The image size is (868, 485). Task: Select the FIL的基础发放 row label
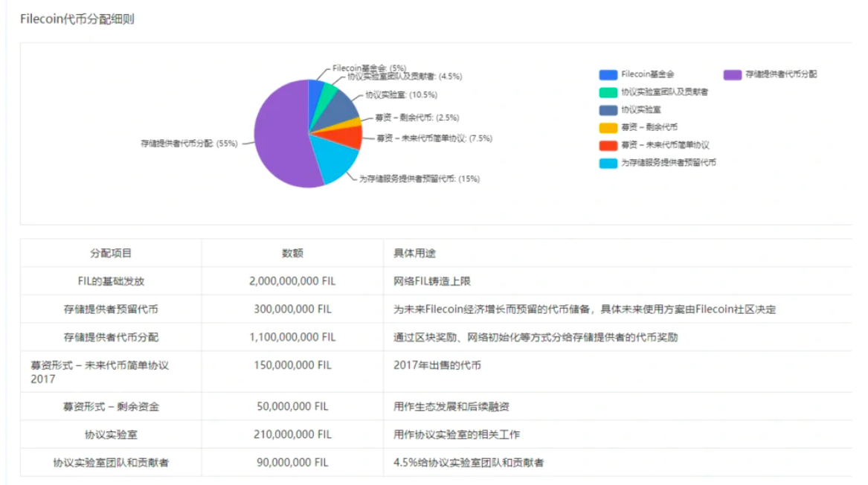[x=111, y=281]
